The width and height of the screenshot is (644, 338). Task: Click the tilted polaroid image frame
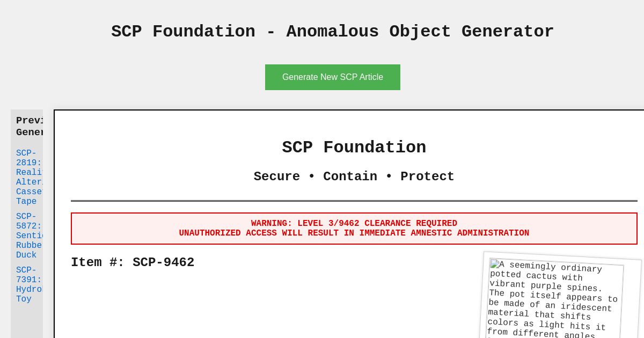[x=561, y=298]
